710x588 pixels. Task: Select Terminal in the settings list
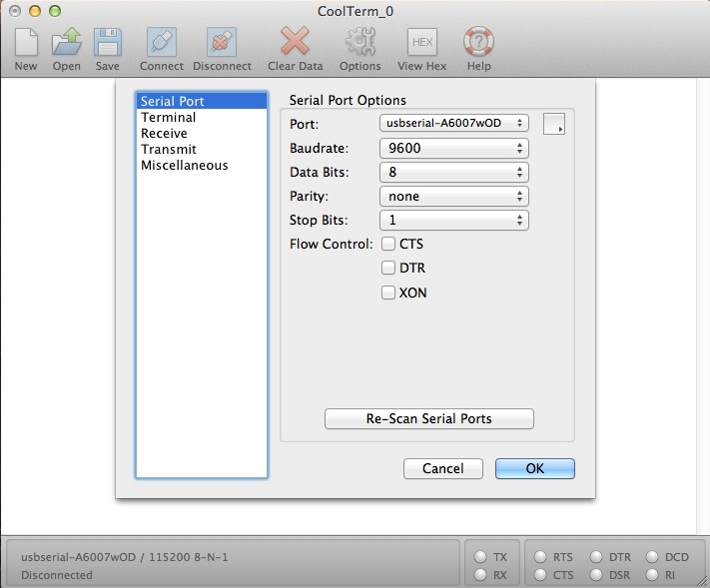(168, 118)
